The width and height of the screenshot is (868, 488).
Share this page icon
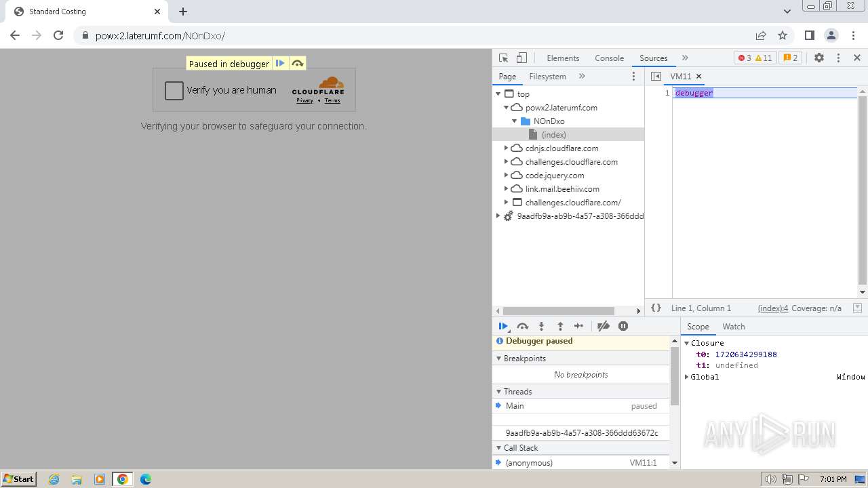pos(761,35)
